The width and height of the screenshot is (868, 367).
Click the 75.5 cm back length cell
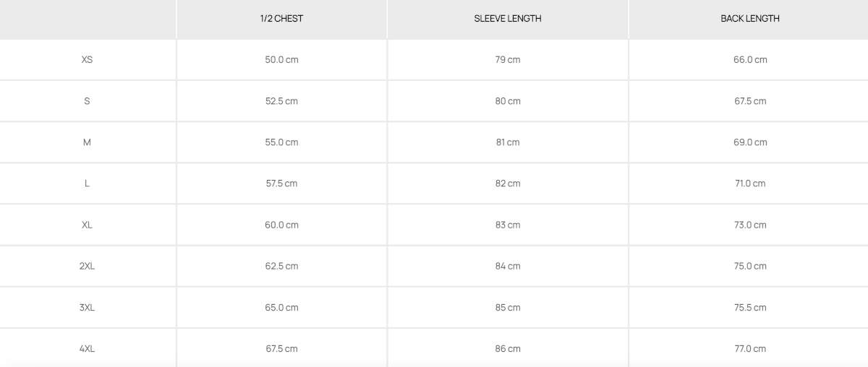point(750,308)
